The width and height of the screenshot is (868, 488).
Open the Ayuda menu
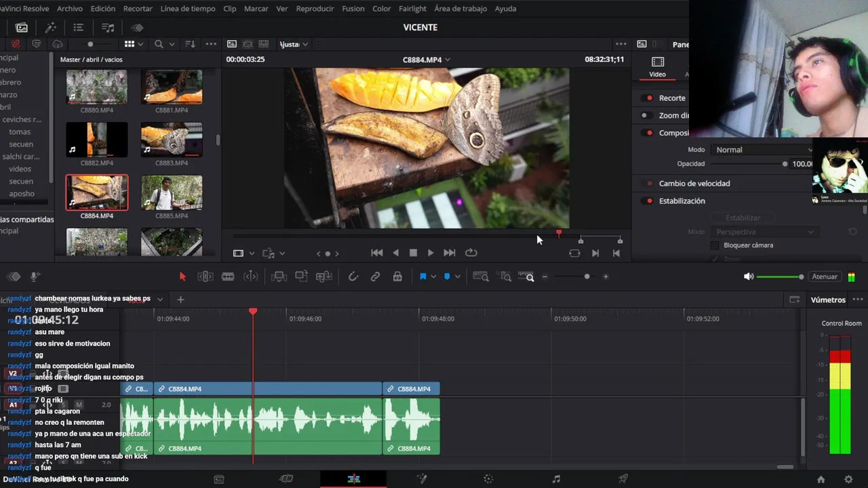click(x=506, y=9)
